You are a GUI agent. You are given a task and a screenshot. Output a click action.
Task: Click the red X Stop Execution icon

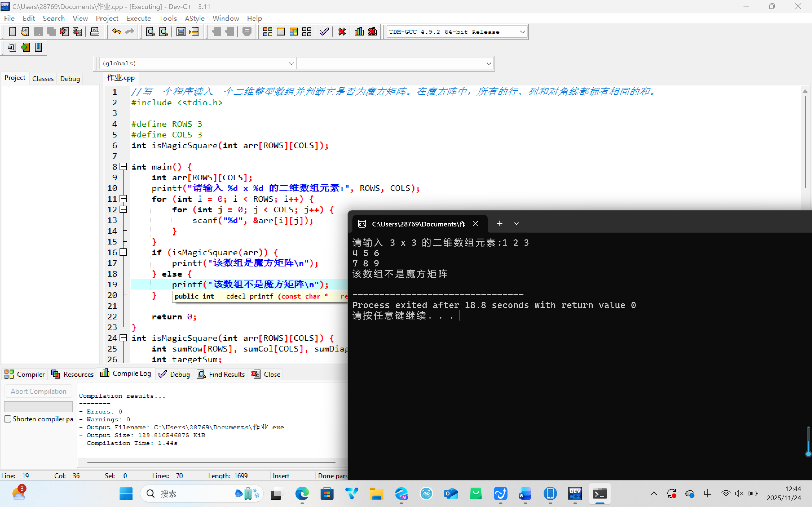[x=342, y=32]
